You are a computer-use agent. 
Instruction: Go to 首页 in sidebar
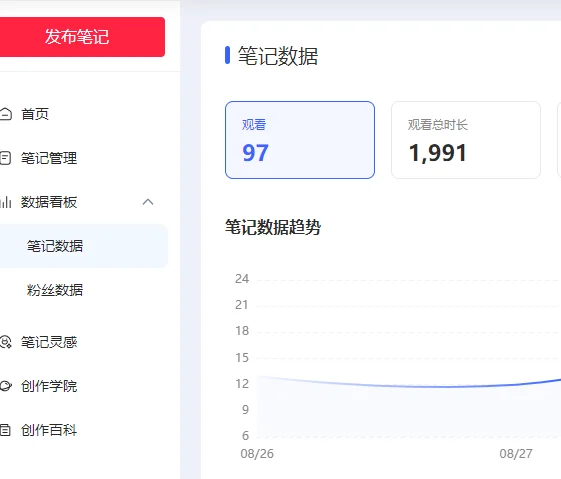[x=35, y=114]
